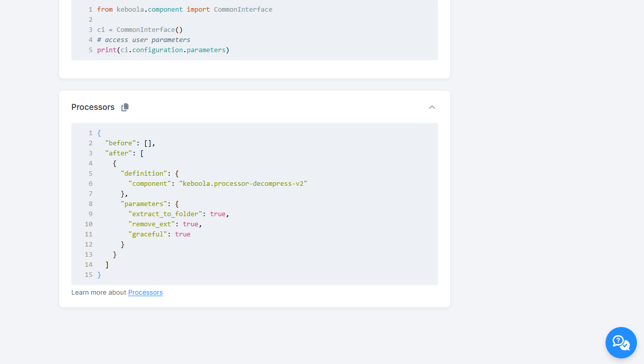Click the Processors panel title
This screenshot has height=364, width=644.
(x=93, y=107)
